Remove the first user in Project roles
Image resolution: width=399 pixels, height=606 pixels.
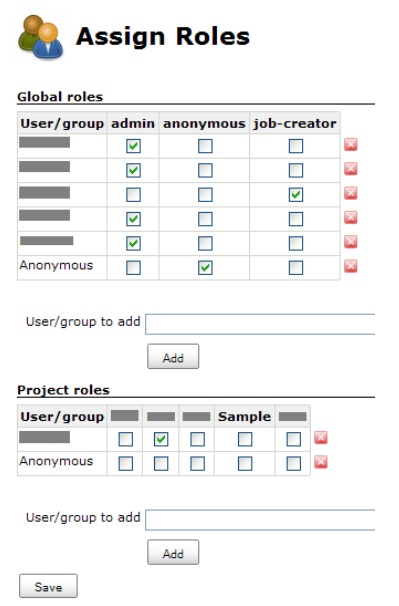click(x=321, y=437)
